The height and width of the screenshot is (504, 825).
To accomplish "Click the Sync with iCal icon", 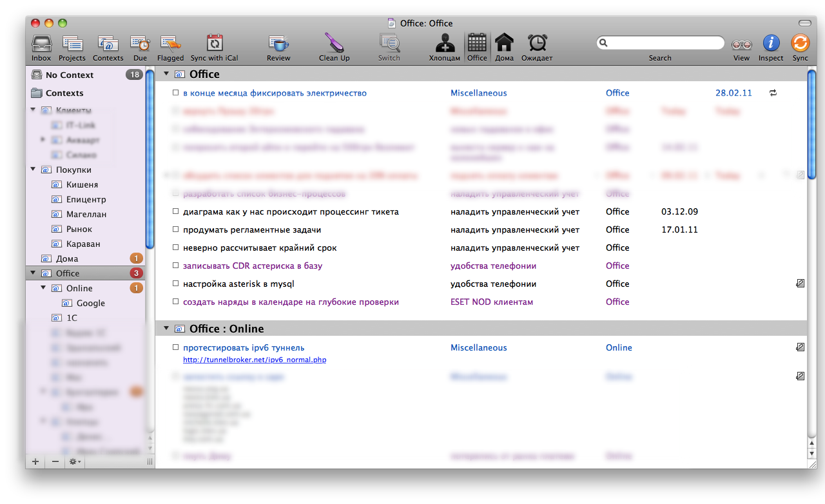I will tap(214, 44).
